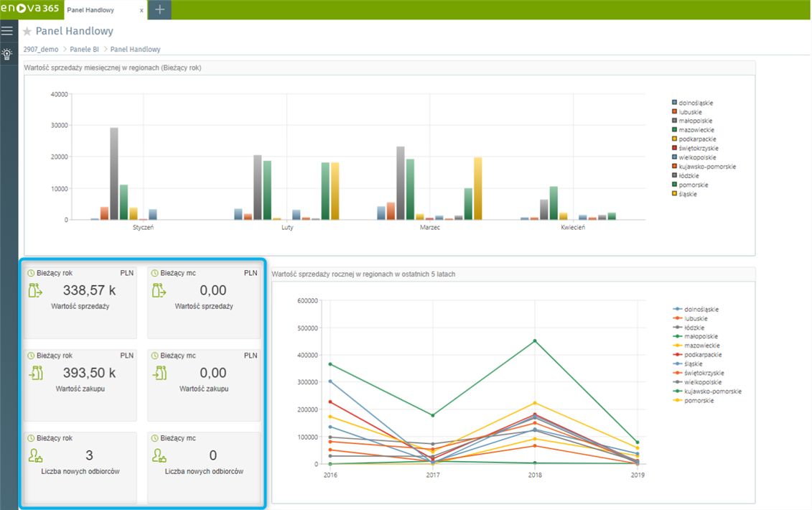Navigate to Panele BI breadcrumb
Viewport: 812px width, 510px height.
coord(84,50)
